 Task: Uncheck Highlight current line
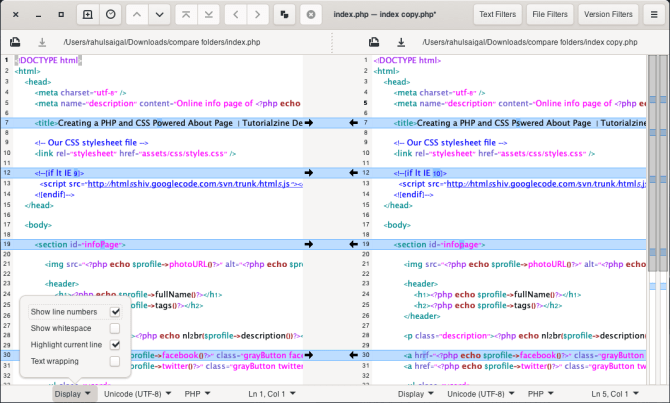click(115, 344)
